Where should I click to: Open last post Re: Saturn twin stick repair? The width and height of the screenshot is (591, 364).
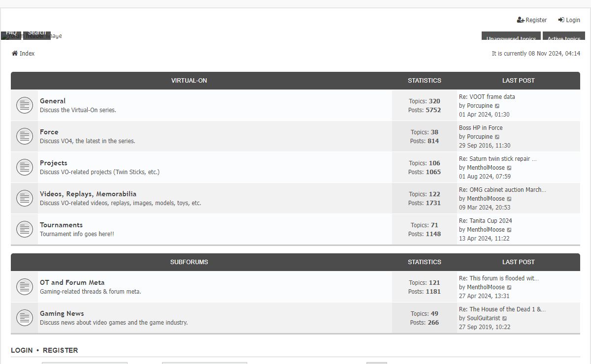tap(498, 159)
